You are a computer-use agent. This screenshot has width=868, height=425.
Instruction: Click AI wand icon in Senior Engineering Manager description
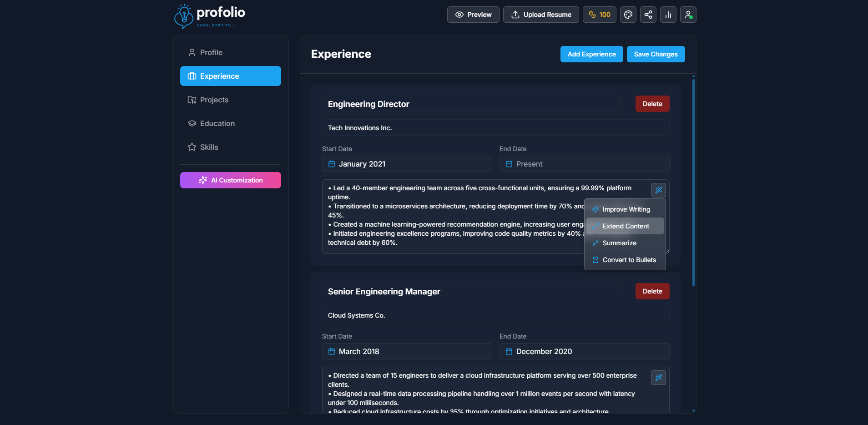(x=659, y=378)
